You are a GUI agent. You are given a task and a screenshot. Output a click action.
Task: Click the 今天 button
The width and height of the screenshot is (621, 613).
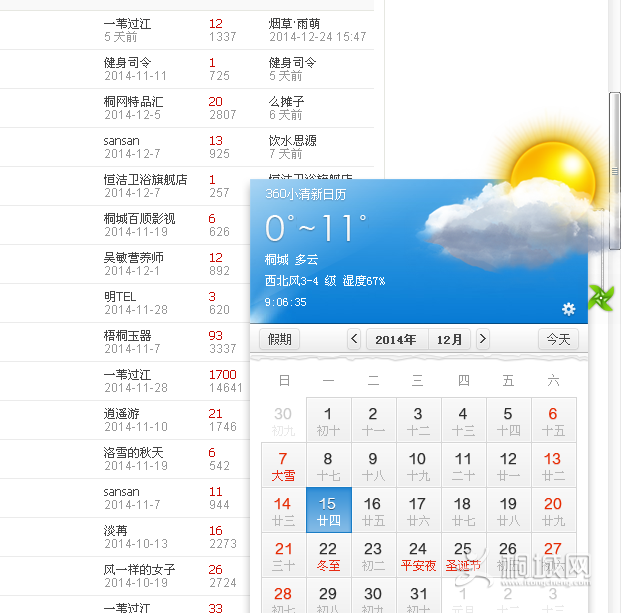[558, 339]
